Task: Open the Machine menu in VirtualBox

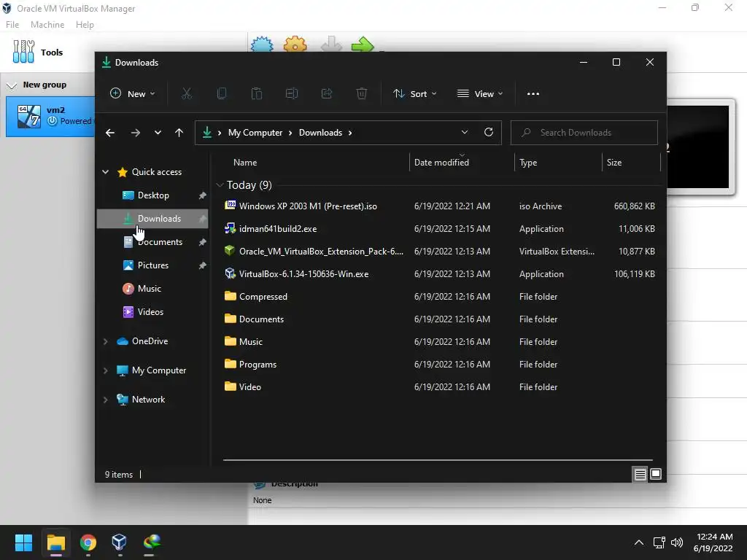Action: tap(47, 25)
